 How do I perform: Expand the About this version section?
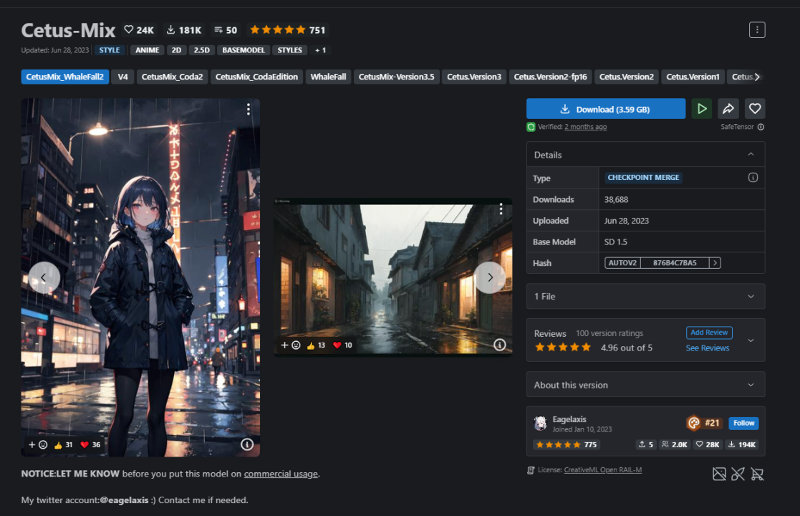pos(751,385)
